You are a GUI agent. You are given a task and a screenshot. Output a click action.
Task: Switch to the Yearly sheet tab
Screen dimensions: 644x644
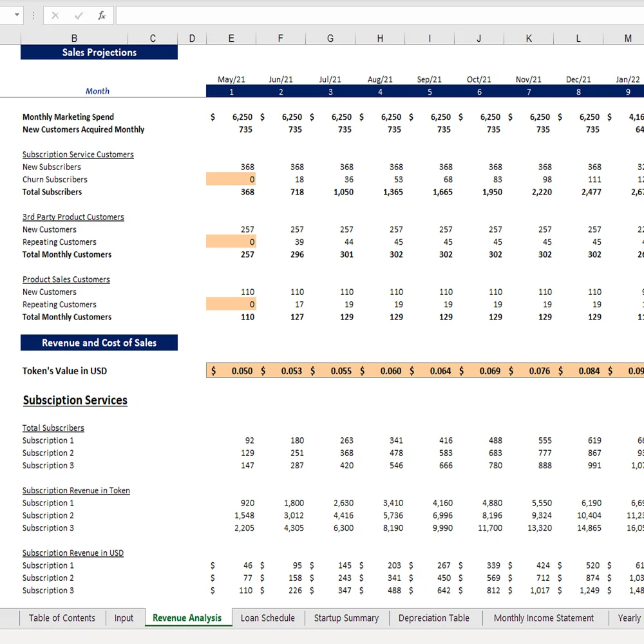pos(629,618)
